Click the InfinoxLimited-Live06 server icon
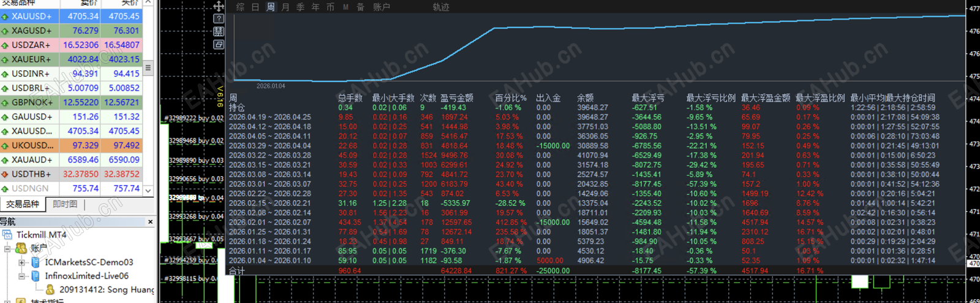This screenshot has height=303, width=980. [36, 276]
